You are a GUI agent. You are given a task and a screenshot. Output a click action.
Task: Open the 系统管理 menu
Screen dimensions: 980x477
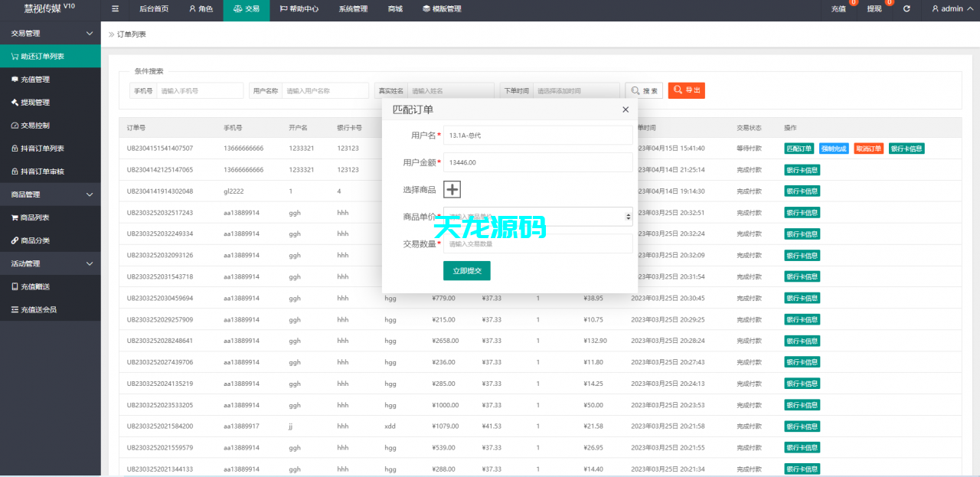point(353,9)
